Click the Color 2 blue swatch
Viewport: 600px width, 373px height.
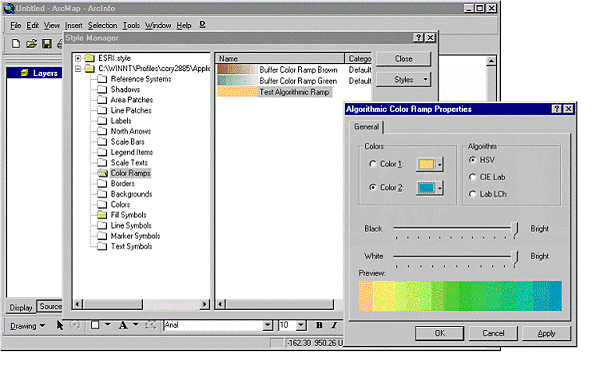[x=426, y=188]
